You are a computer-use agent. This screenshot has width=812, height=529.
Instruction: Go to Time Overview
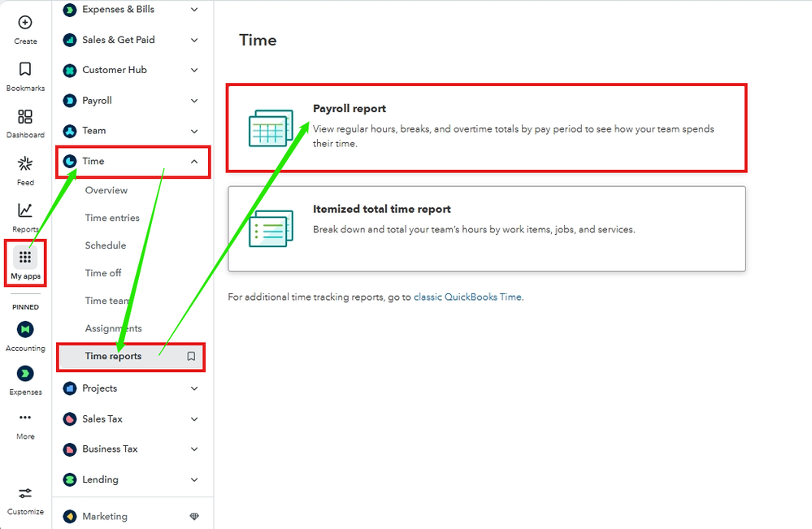[106, 190]
